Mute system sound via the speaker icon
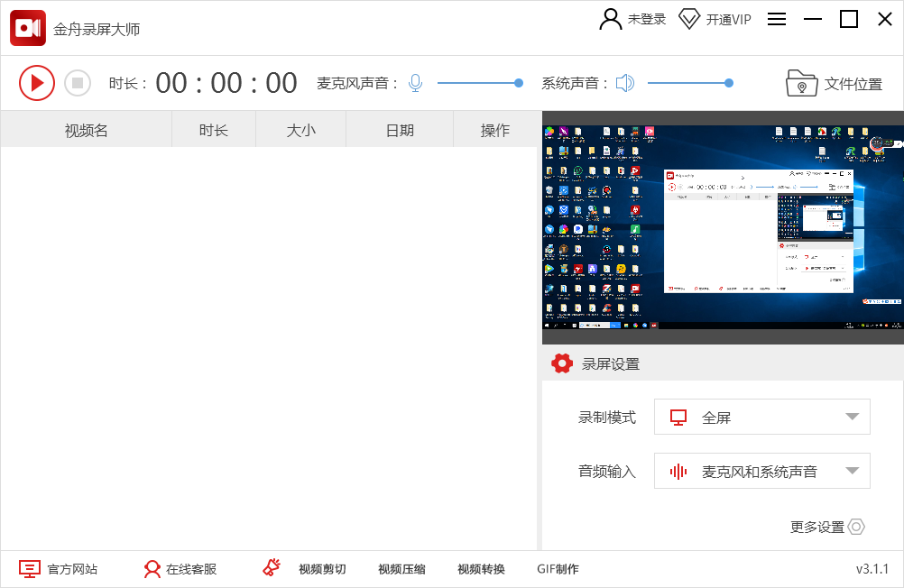This screenshot has height=588, width=904. pyautogui.click(x=624, y=82)
